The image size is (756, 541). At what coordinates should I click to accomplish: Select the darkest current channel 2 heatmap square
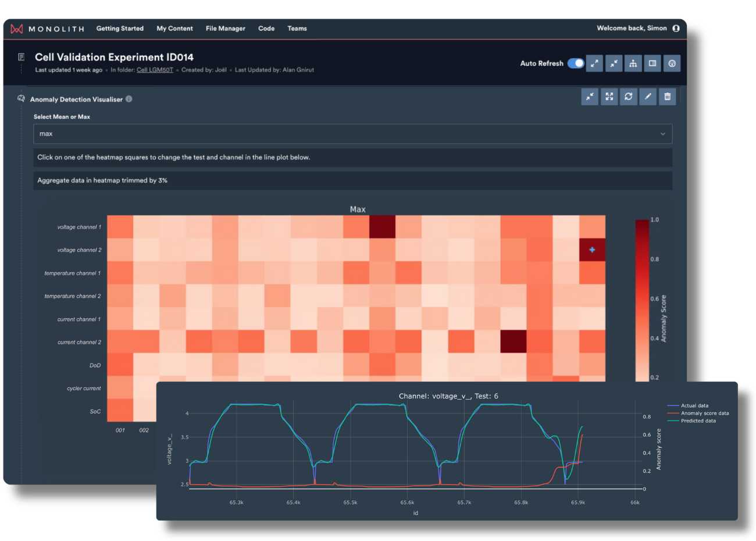pos(513,341)
